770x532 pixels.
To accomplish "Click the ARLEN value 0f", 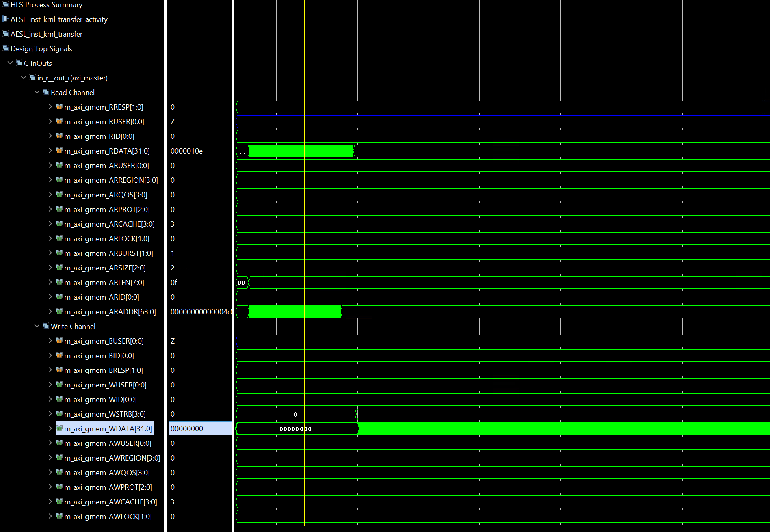I will click(x=174, y=282).
